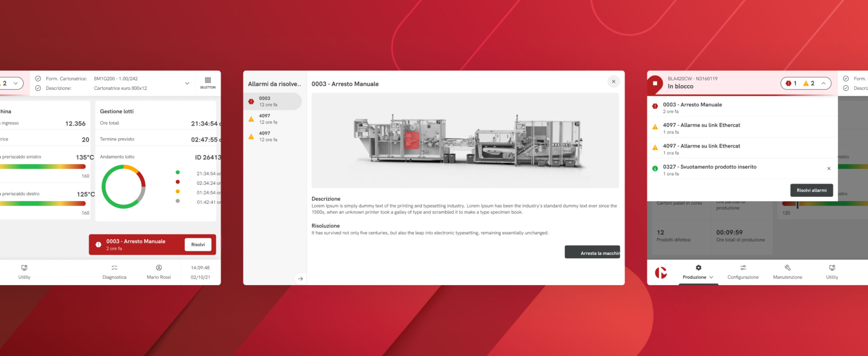
Task: Toggle the Form. Cartonatrice check circle
Action: (38, 79)
